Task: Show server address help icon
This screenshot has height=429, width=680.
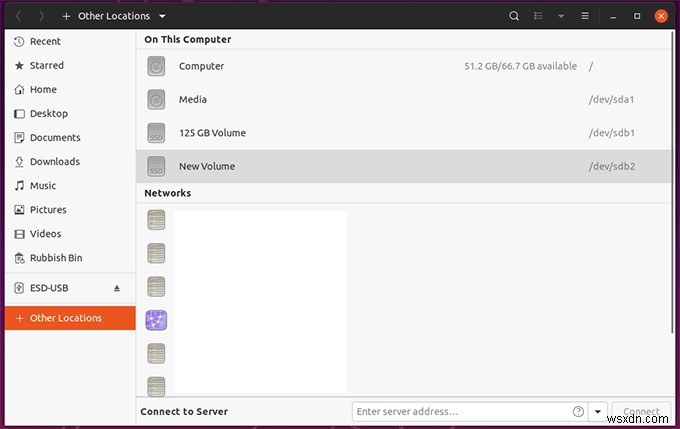Action: pos(578,412)
